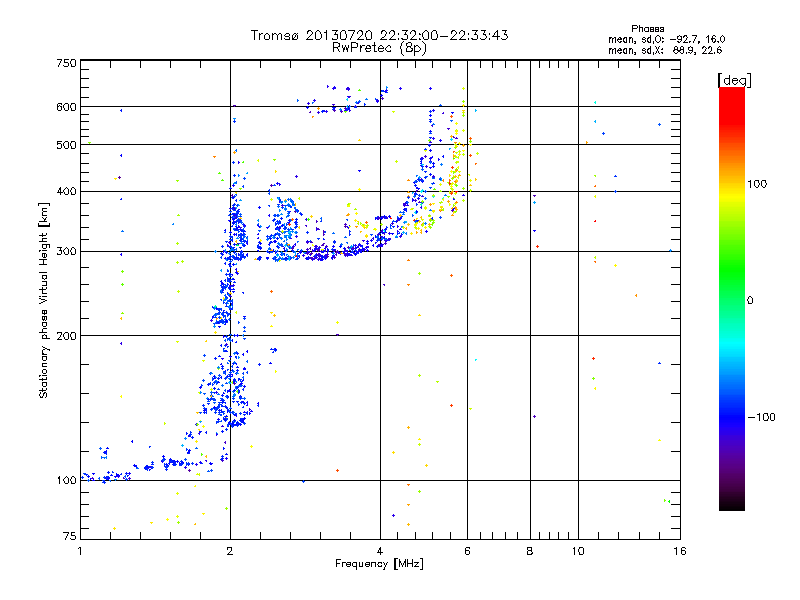Click the 'Phases' heading at top right
Screen dimensions: 800x600
click(x=647, y=29)
